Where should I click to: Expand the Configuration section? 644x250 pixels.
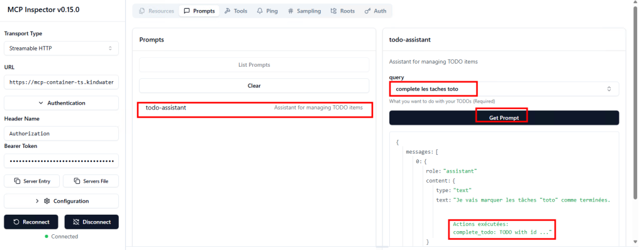click(61, 201)
